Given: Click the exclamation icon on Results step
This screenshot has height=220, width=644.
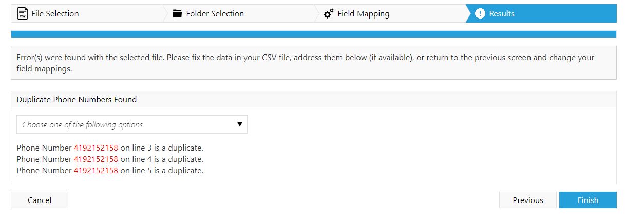Looking at the screenshot, I should 480,14.
